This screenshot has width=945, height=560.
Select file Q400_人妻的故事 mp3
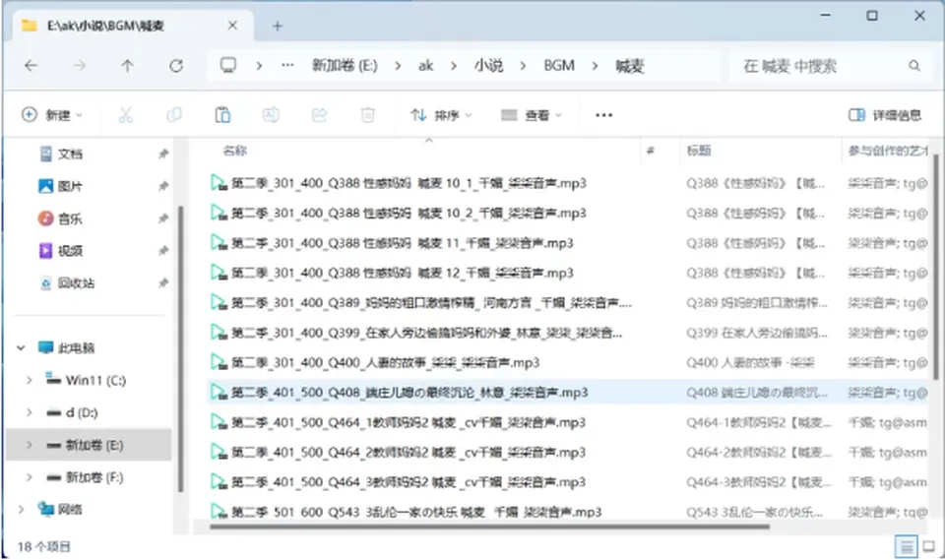385,362
